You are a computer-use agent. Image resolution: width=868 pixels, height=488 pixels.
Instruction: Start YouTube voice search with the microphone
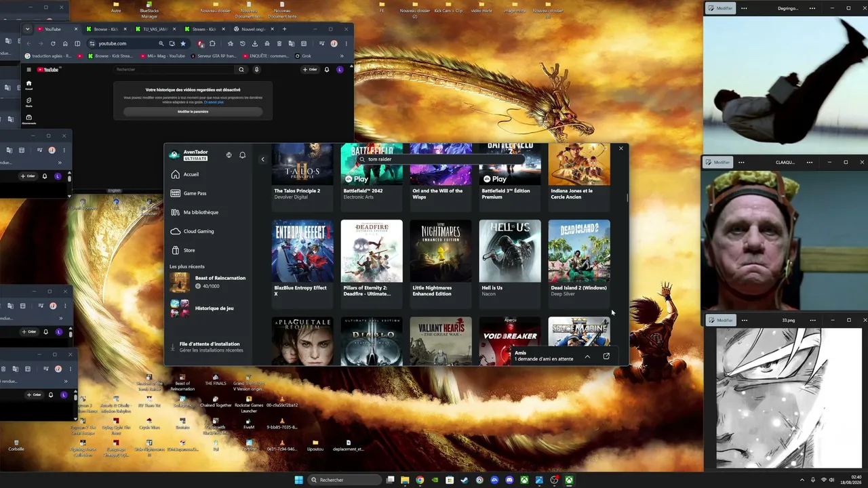(256, 69)
